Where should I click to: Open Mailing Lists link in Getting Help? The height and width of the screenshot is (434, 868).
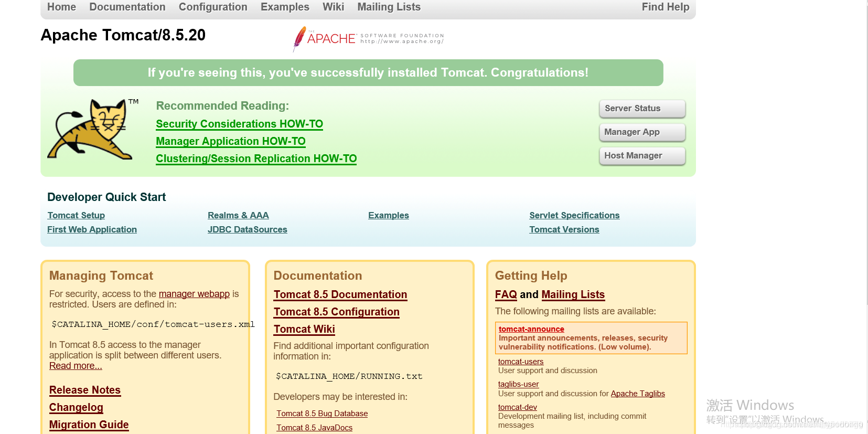pyautogui.click(x=573, y=294)
